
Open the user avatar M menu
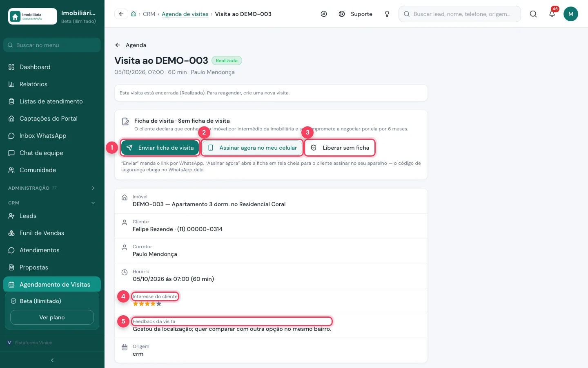571,14
